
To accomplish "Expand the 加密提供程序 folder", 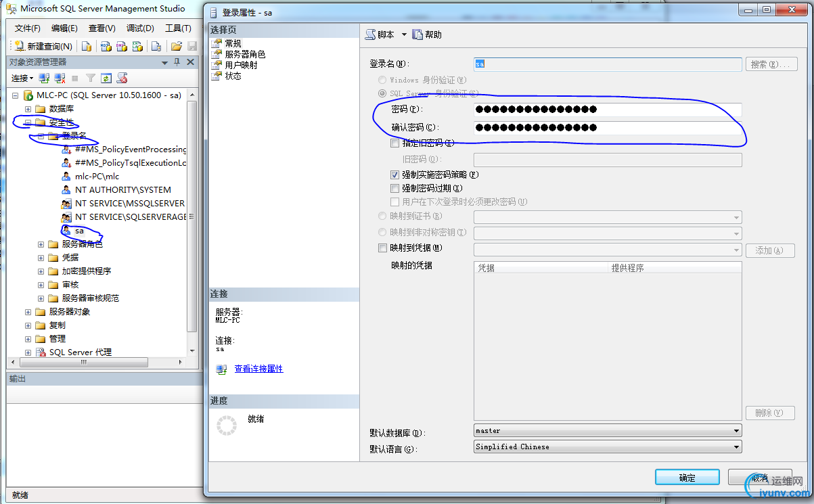I will [x=41, y=271].
